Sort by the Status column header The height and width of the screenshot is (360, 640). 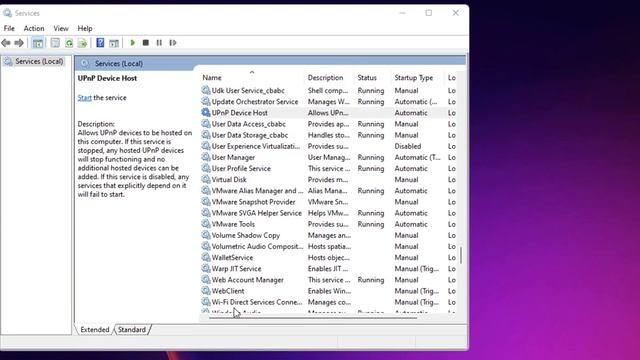click(367, 78)
